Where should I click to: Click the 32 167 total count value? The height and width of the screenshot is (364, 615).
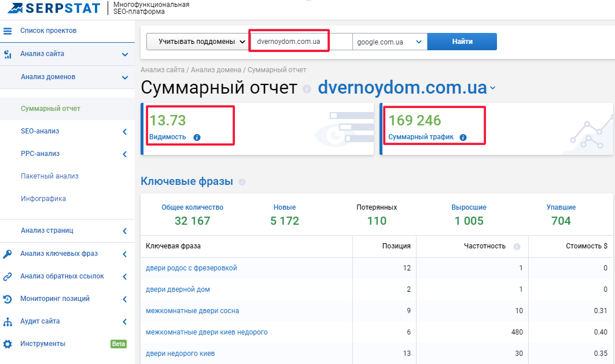click(192, 221)
